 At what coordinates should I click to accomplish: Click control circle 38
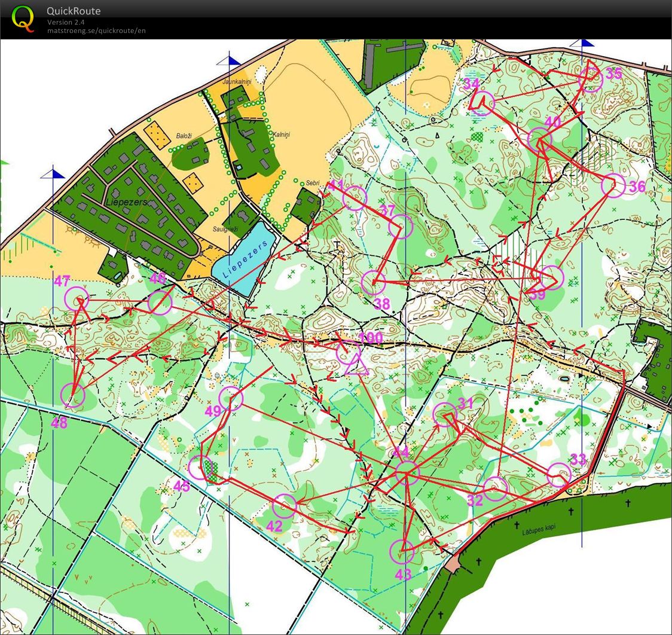pyautogui.click(x=373, y=283)
